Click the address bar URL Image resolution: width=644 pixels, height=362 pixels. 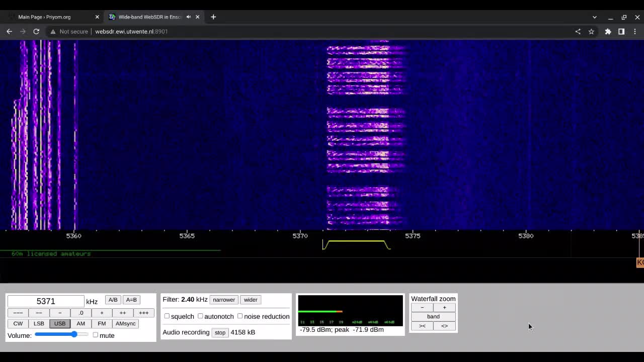pyautogui.click(x=131, y=31)
